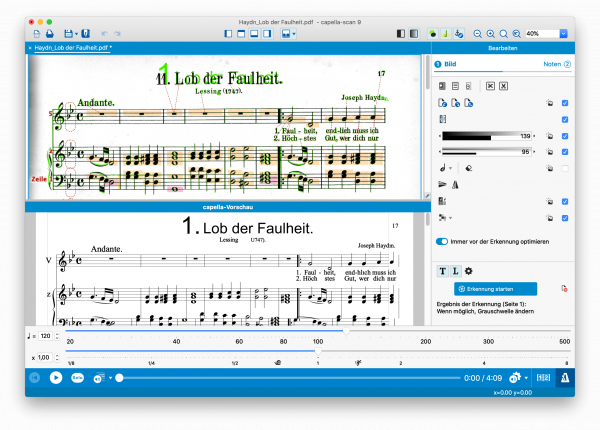This screenshot has width=600, height=430.
Task: Click the threshold slider showing 95
Action: click(x=490, y=152)
